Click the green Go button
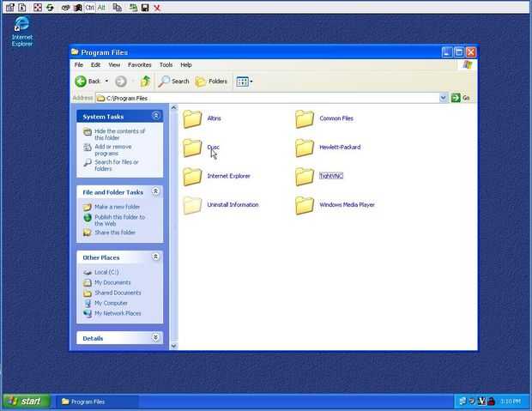The image size is (532, 411). [x=461, y=98]
